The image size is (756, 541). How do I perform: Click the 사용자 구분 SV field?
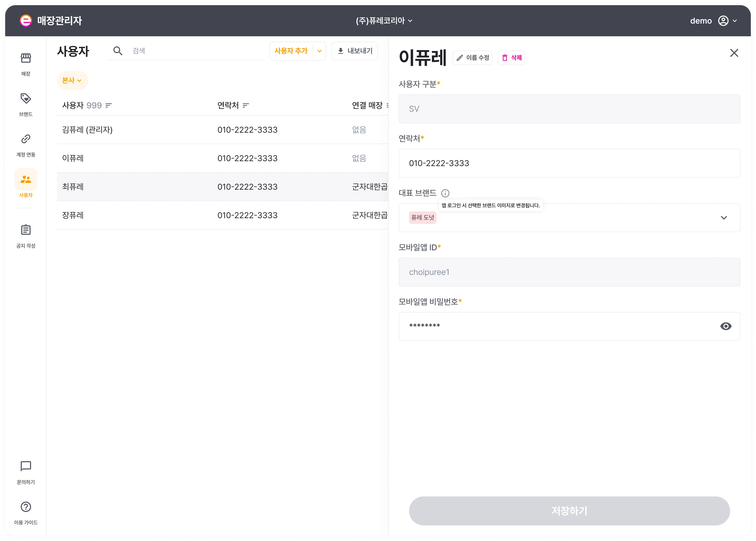569,109
